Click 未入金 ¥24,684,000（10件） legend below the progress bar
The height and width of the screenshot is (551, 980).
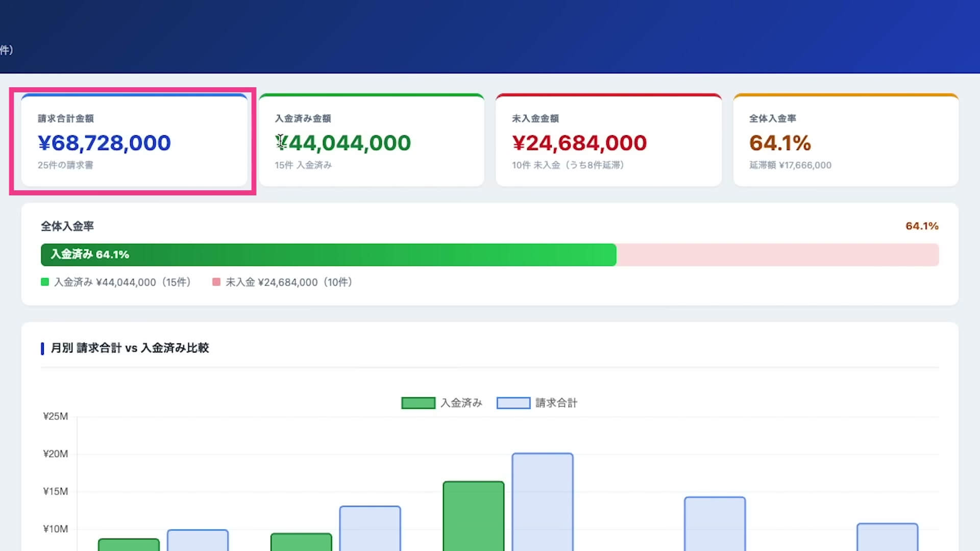click(x=282, y=282)
